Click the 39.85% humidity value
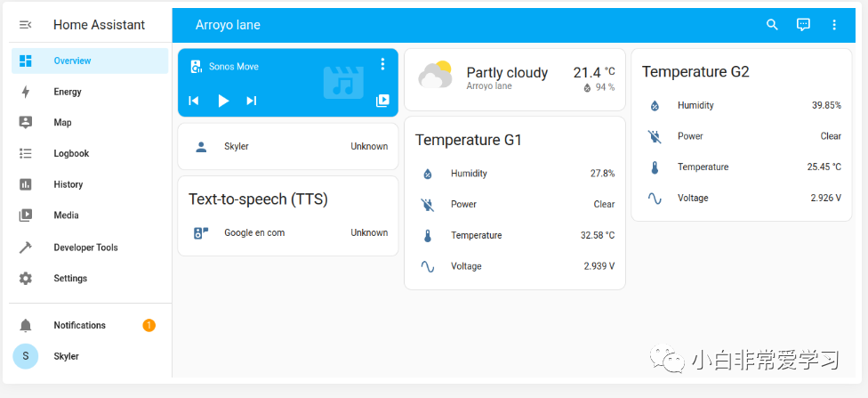868x398 pixels. tap(826, 105)
